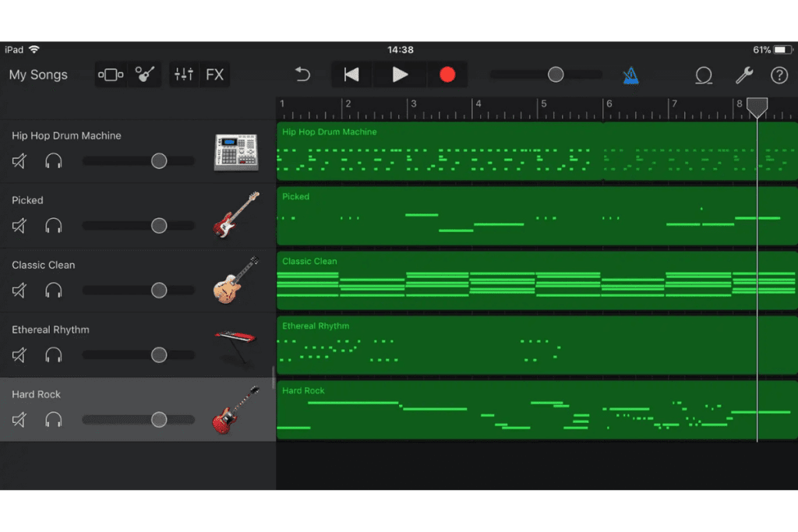Screen dimensions: 798x532
Task: Mute the Ethereal Rhythm track
Action: click(19, 355)
